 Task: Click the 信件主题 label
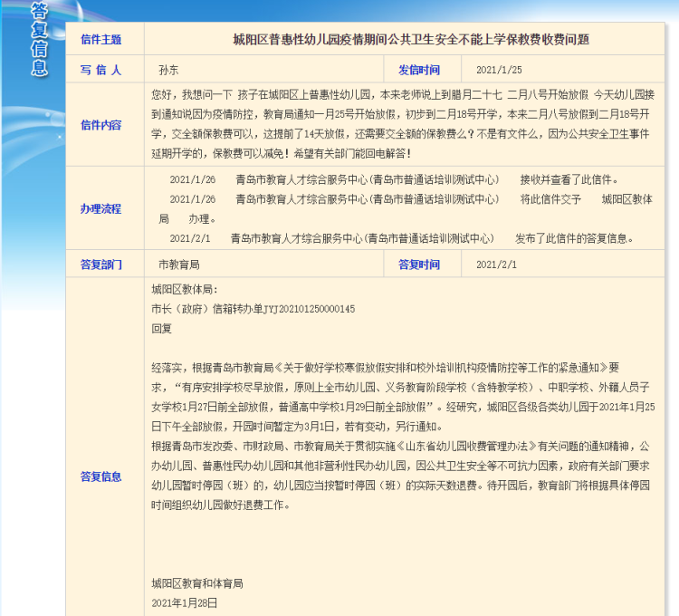point(100,40)
